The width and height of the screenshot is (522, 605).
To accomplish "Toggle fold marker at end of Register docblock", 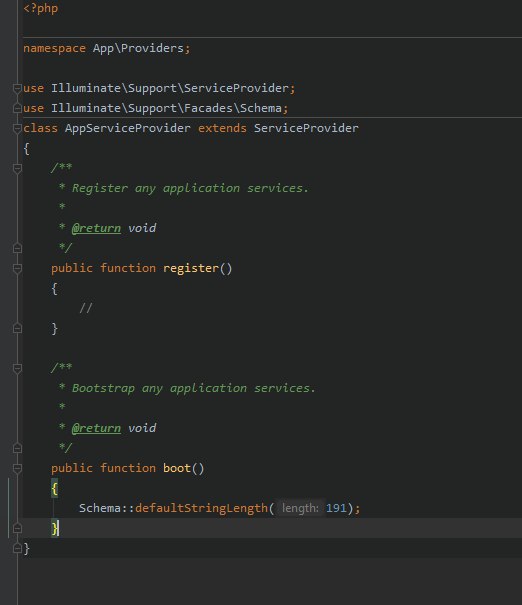I will click(17, 248).
